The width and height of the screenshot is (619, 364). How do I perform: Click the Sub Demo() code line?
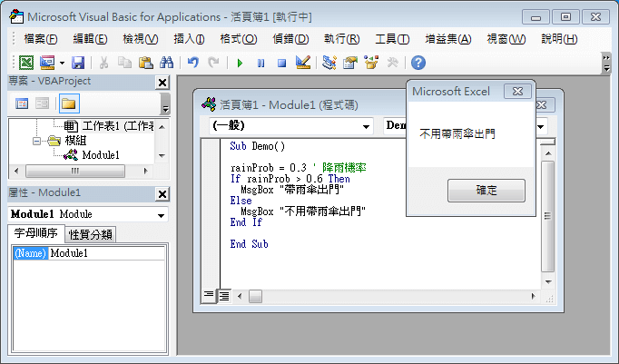pyautogui.click(x=257, y=146)
